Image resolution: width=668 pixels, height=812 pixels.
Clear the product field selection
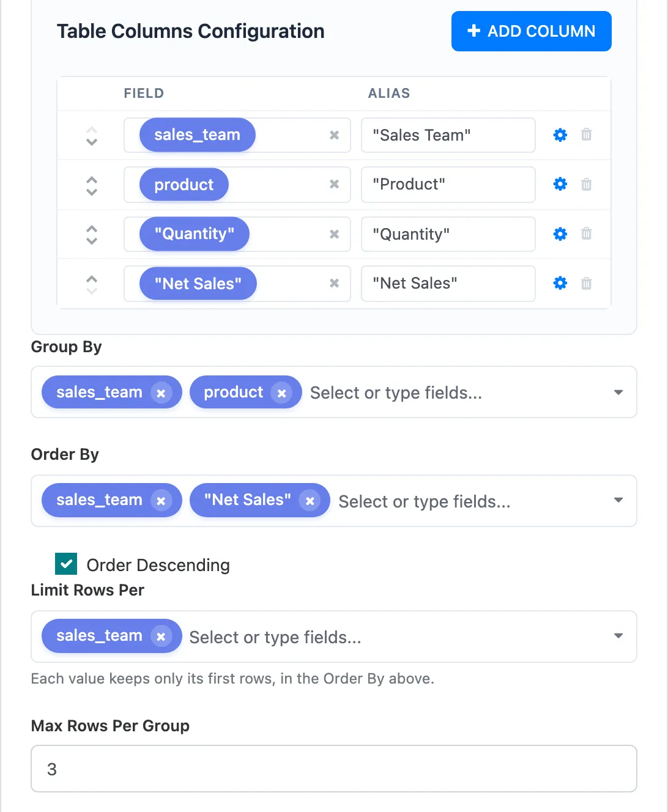tap(334, 184)
